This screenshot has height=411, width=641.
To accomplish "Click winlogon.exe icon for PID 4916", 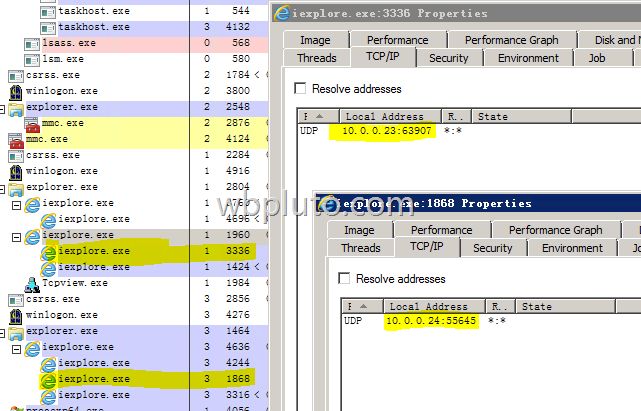I will tap(16, 172).
